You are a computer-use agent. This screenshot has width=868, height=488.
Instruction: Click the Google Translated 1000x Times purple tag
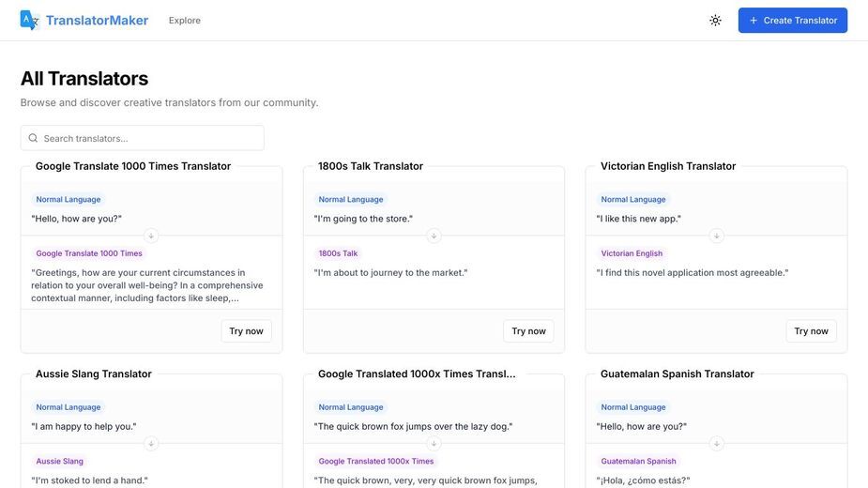pos(376,461)
